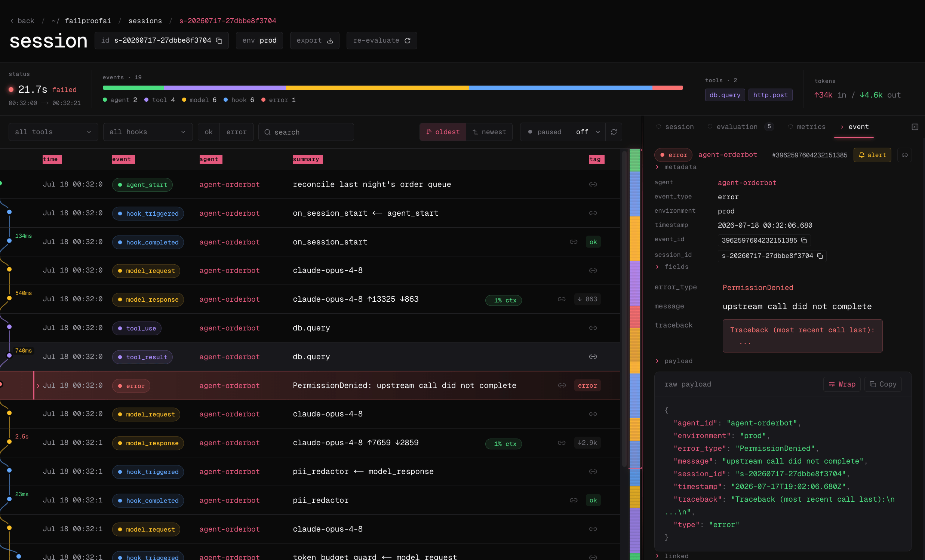Copy link for model_response ↑7659 row
Image resolution: width=925 pixels, height=560 pixels.
pyautogui.click(x=562, y=443)
